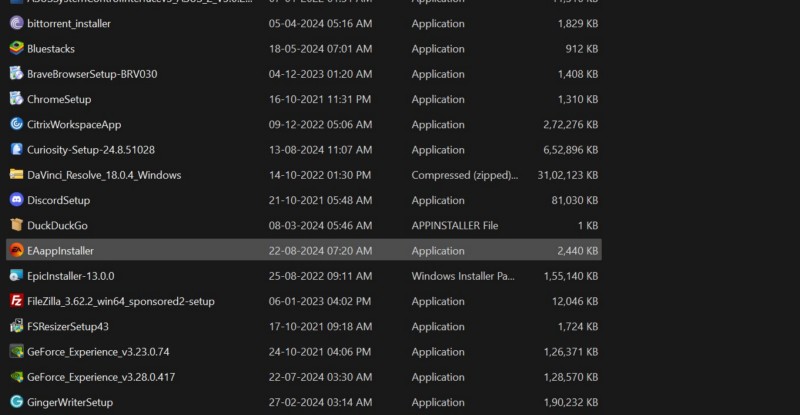
Task: Select the DaVinci_Resolve_18.0.4_Windows file name
Action: [104, 175]
